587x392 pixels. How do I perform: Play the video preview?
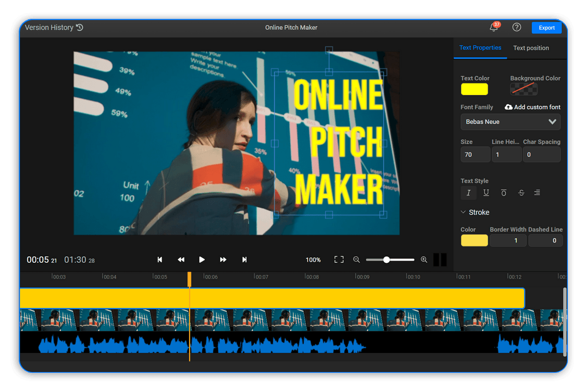click(x=202, y=260)
